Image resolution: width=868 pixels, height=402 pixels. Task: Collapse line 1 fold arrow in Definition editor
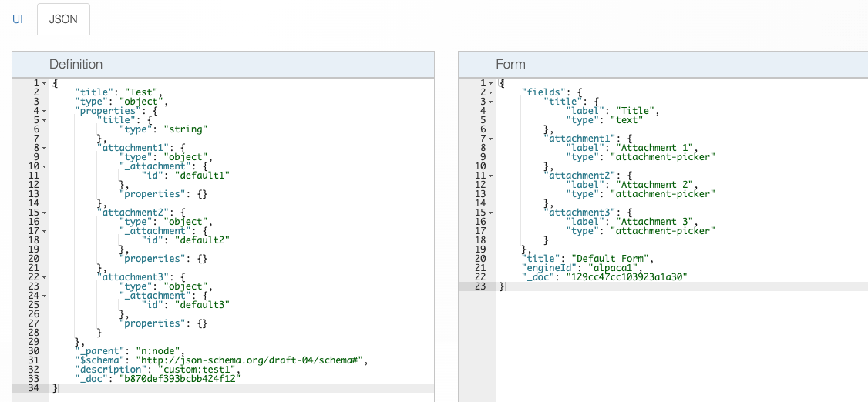[44, 83]
